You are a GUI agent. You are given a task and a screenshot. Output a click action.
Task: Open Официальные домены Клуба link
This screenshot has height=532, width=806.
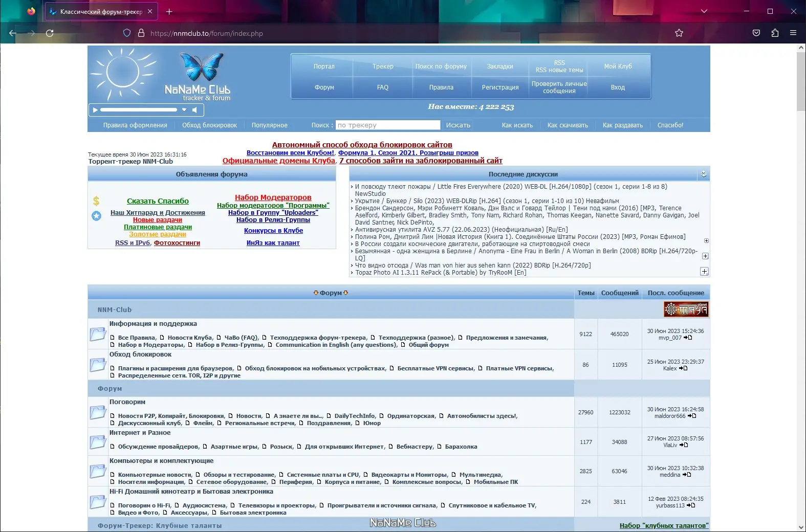point(278,161)
